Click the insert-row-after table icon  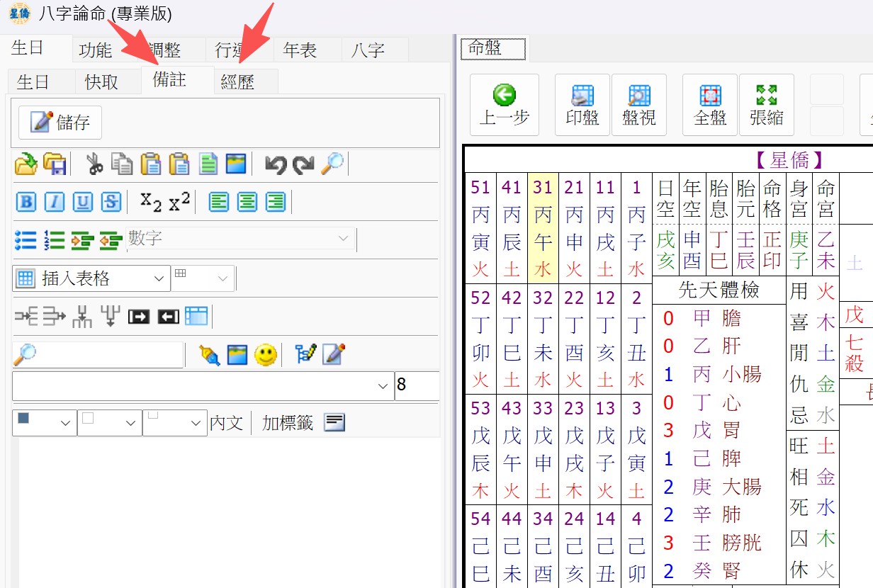(54, 316)
